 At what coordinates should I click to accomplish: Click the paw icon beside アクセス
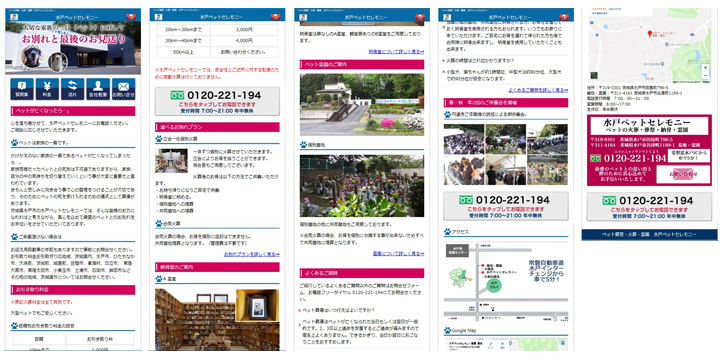point(448,232)
